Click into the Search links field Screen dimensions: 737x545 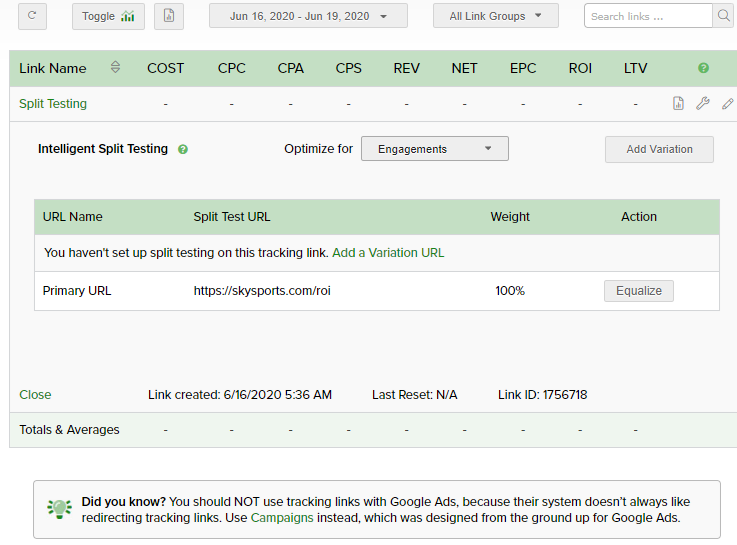click(648, 16)
